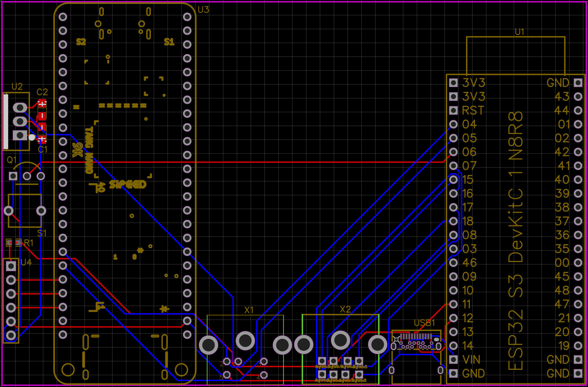The image size is (588, 387).
Task: Click the top-right GND square pad
Action: tap(578, 83)
